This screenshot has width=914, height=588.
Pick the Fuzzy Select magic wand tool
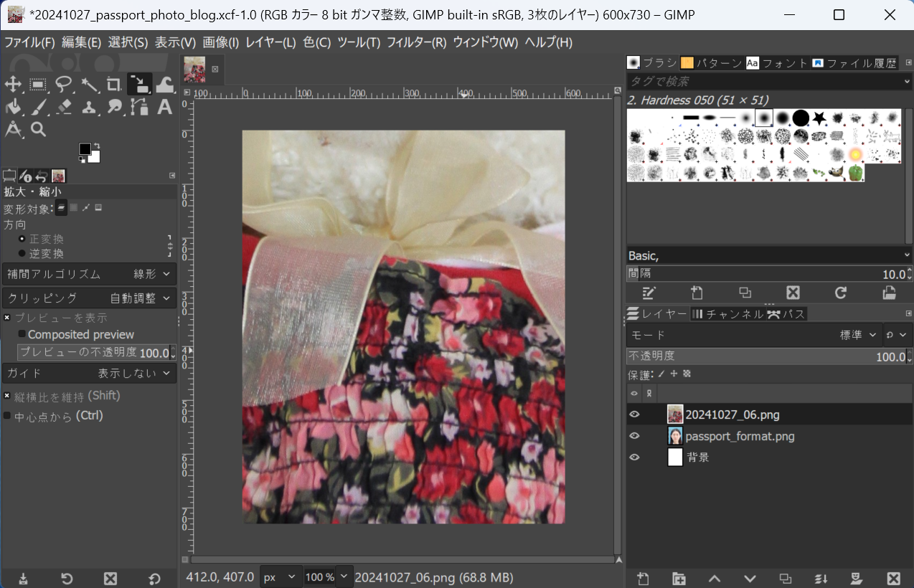click(89, 85)
